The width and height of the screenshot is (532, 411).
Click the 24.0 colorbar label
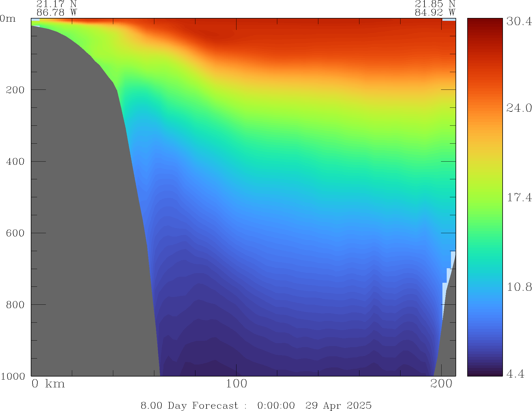[519, 108]
